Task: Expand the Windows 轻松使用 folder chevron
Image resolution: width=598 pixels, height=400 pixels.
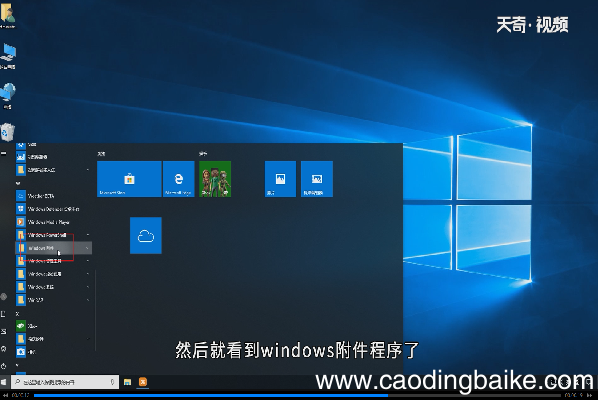Action: coord(87,274)
